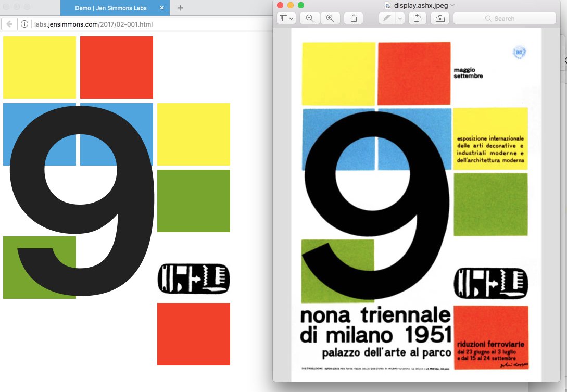Expand highlight color options dropdown
The width and height of the screenshot is (567, 392).
point(400,18)
